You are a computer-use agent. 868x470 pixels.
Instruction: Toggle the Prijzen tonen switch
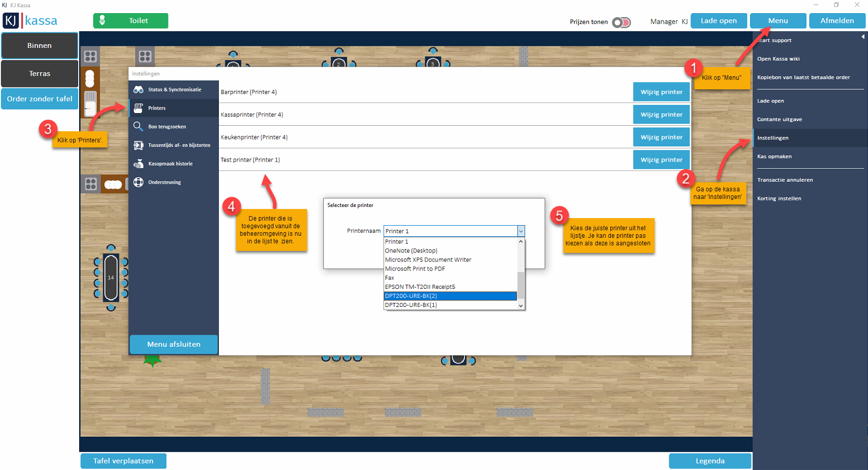[x=621, y=22]
